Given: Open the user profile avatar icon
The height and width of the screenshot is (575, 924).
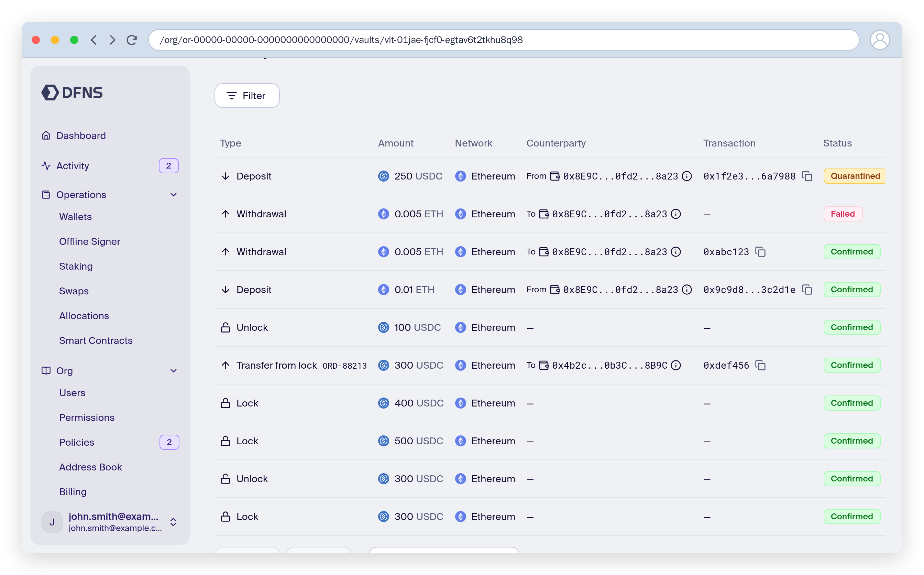Looking at the screenshot, I should (880, 40).
